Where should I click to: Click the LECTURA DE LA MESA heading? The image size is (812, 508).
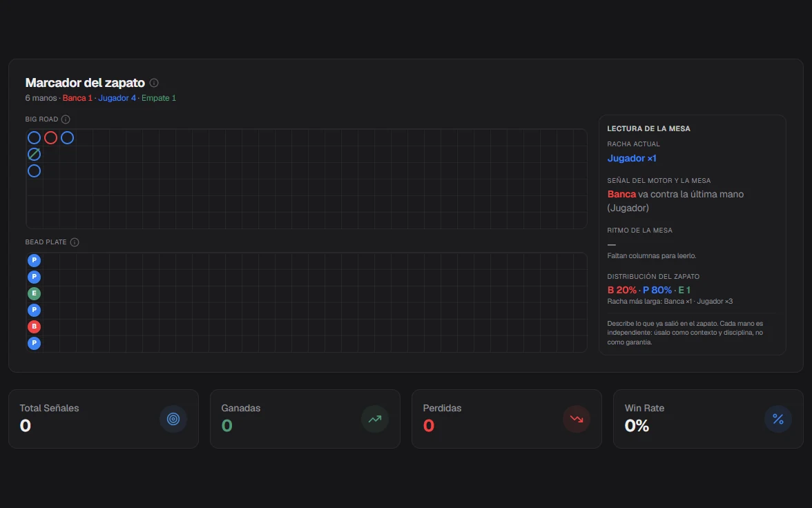[x=648, y=128]
